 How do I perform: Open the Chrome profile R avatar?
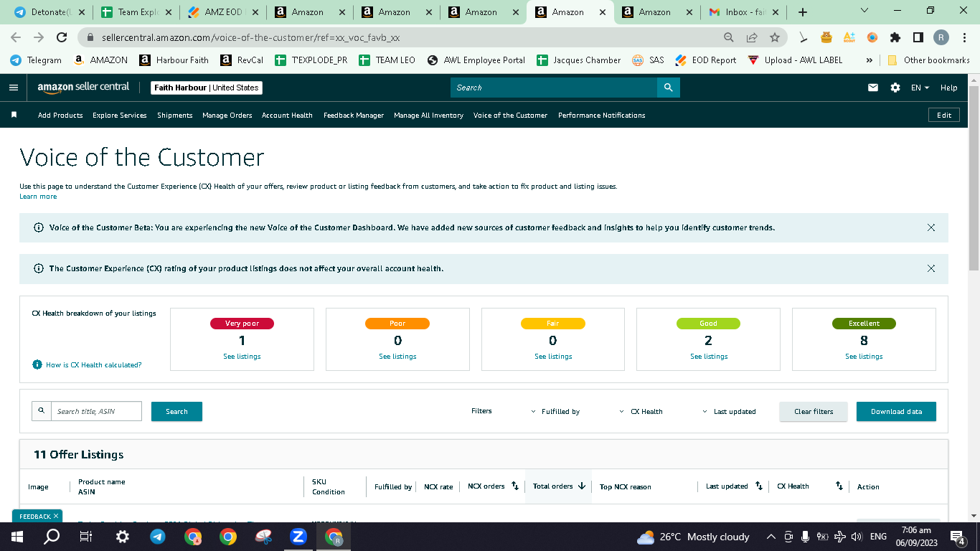(941, 37)
